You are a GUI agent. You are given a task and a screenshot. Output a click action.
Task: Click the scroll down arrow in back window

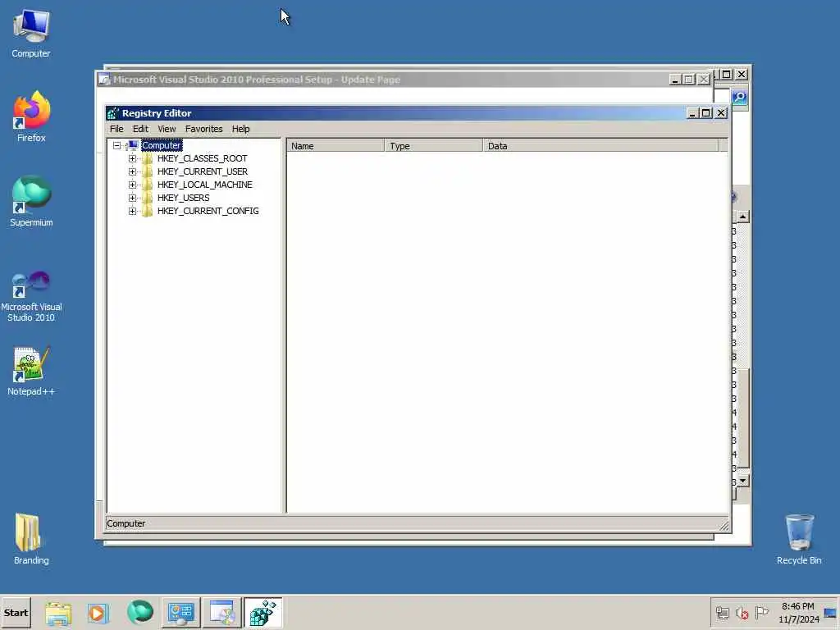(x=742, y=481)
